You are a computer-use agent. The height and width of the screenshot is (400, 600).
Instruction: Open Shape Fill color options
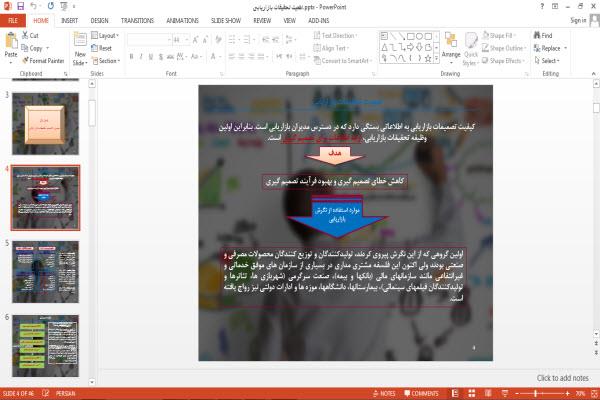click(x=499, y=36)
